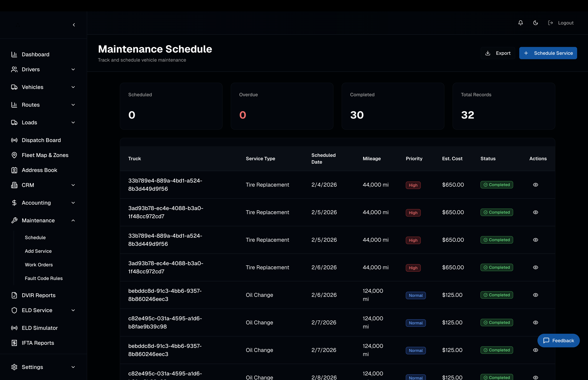Collapse the Maintenance section
The width and height of the screenshot is (588, 380).
click(x=73, y=220)
